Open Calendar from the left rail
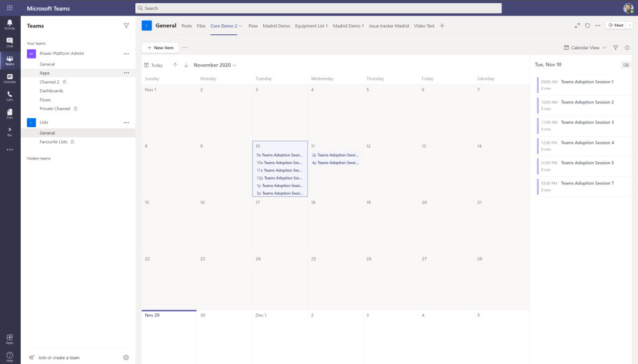 [9, 77]
